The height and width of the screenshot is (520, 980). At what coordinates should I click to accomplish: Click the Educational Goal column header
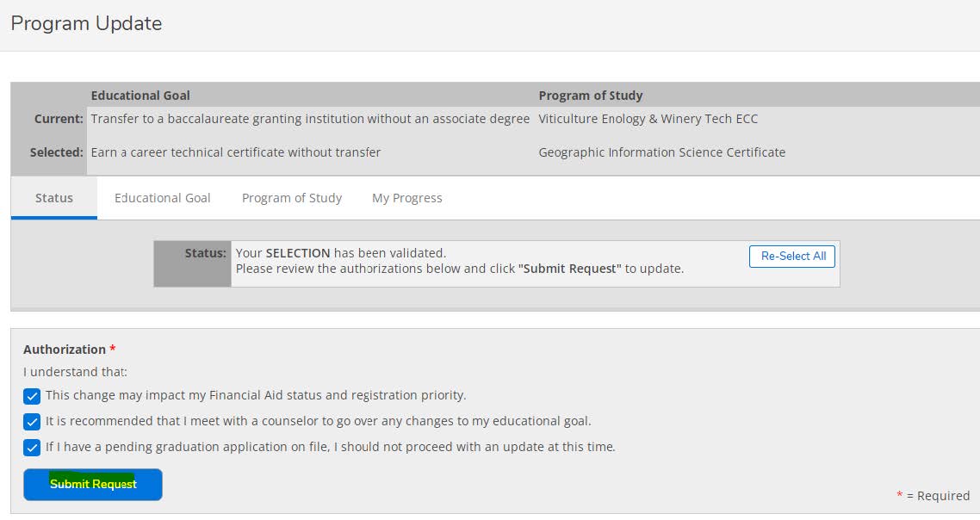[140, 95]
